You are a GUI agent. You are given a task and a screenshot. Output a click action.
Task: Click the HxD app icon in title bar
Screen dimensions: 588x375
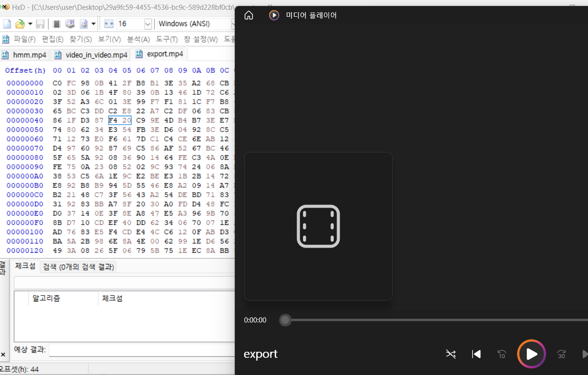5,7
